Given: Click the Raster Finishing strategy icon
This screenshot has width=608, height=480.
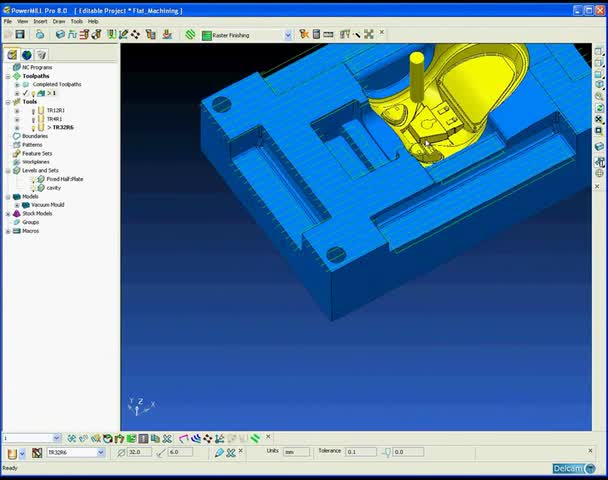Looking at the screenshot, I should (x=207, y=36).
